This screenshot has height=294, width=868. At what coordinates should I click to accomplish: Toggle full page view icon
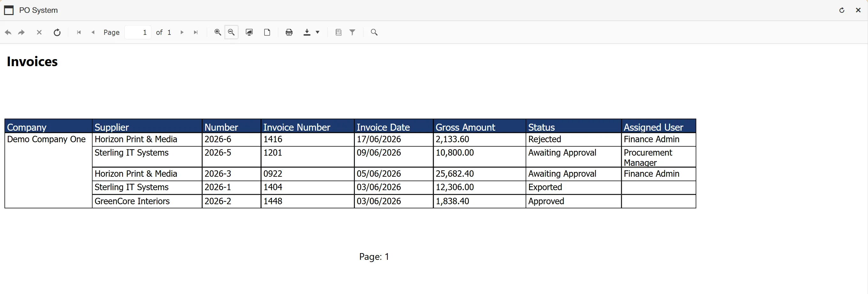coord(249,32)
